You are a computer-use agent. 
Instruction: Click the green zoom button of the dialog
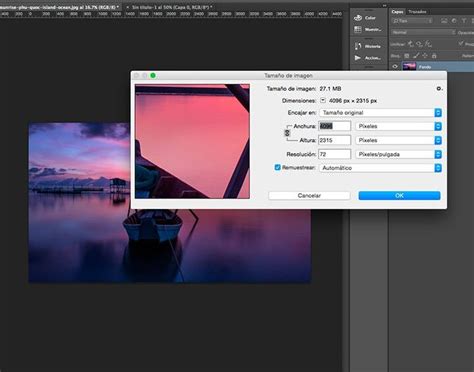[153, 76]
